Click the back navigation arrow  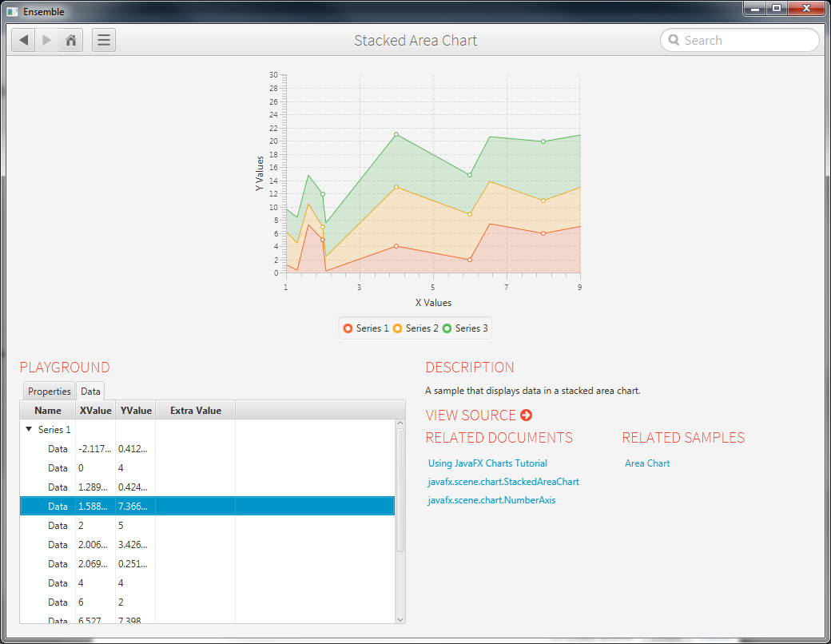24,40
